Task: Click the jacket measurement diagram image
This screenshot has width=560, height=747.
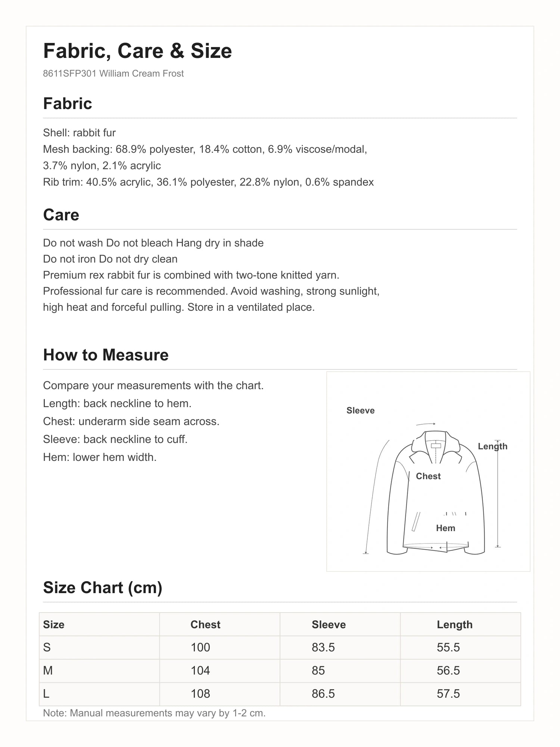Action: click(x=428, y=471)
